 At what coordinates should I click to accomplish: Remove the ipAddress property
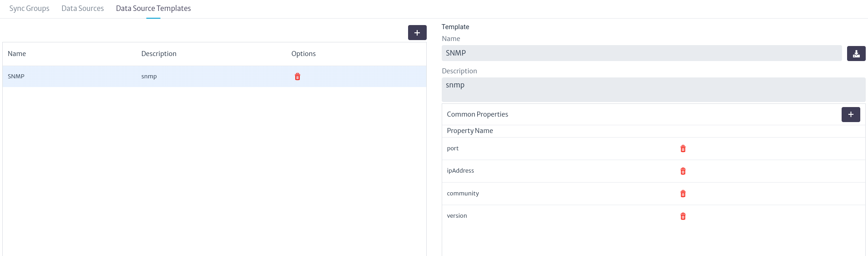[x=683, y=171]
